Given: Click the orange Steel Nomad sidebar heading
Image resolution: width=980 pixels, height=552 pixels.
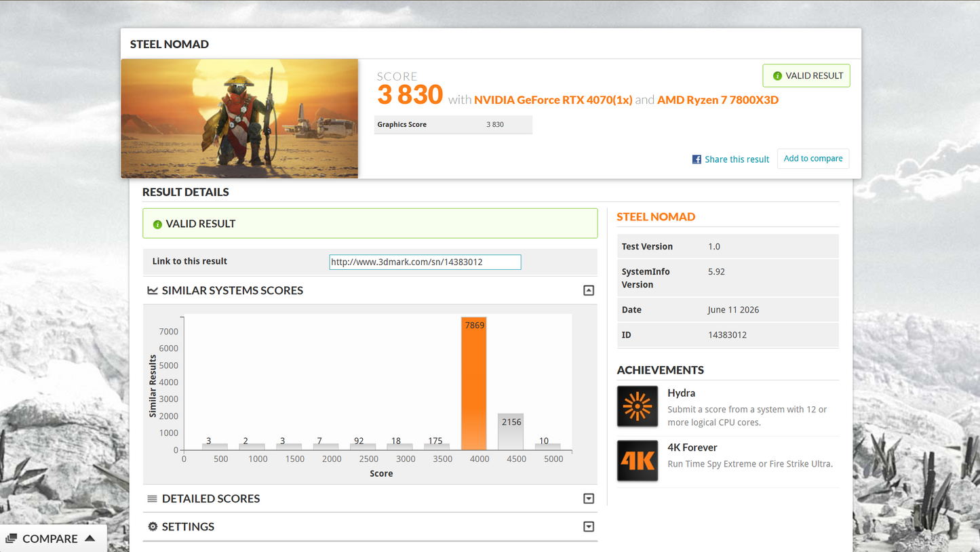Looking at the screenshot, I should pyautogui.click(x=656, y=217).
